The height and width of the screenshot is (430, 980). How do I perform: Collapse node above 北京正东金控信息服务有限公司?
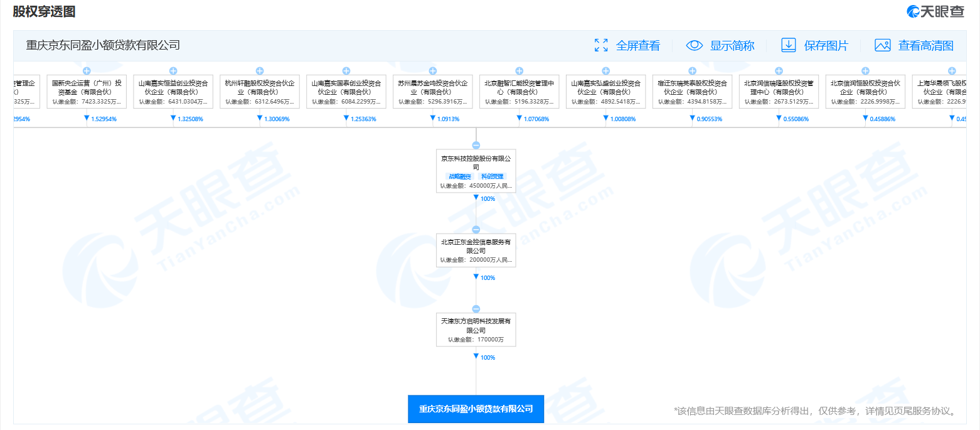476,230
